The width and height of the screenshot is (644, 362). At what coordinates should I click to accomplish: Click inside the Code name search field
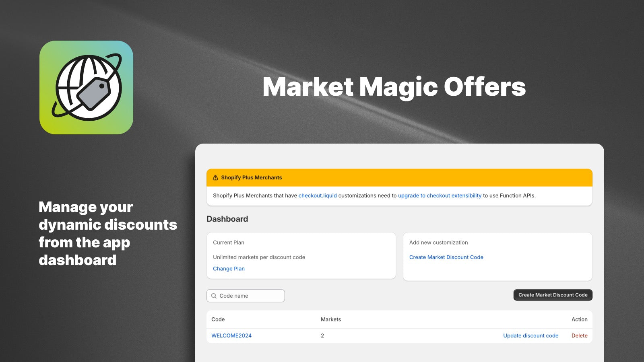[246, 296]
